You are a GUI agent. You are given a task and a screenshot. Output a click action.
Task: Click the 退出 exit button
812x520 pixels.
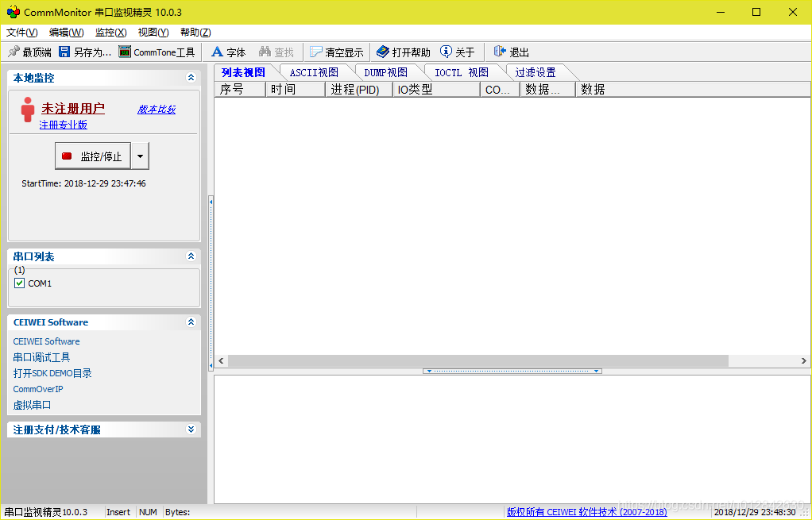coord(512,52)
